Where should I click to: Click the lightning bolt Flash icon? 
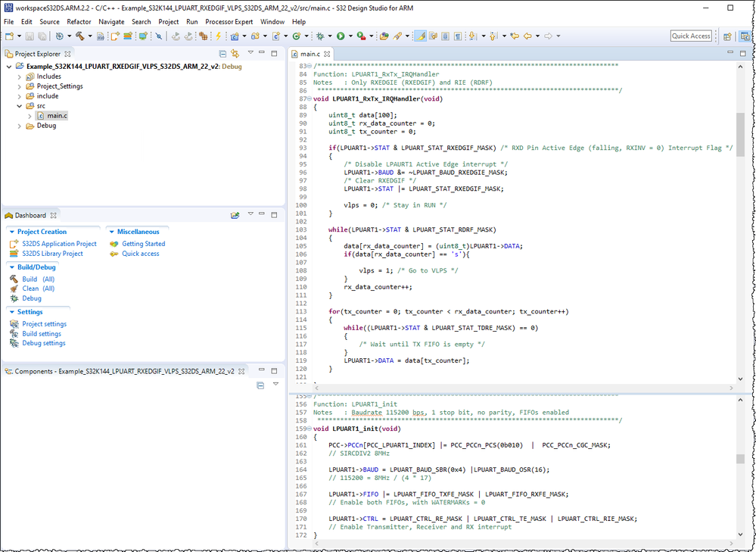click(219, 36)
